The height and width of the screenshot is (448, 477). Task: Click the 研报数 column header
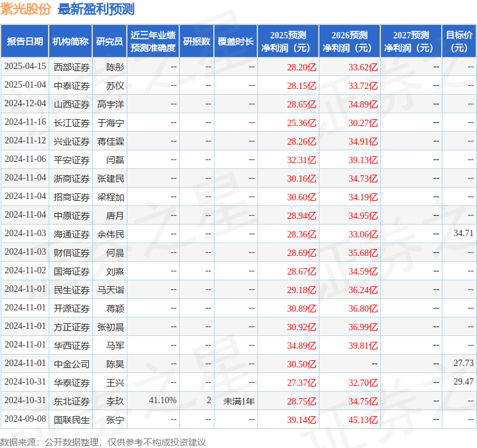tap(197, 42)
